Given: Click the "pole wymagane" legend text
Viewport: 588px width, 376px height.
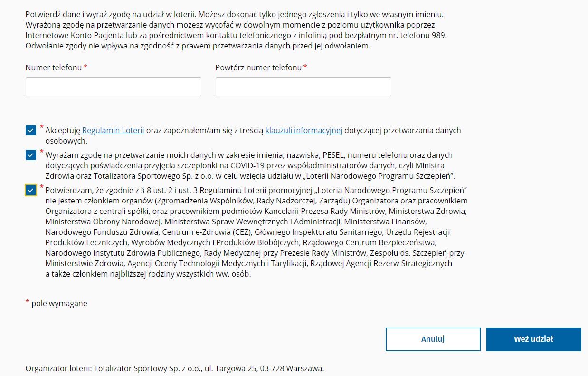Looking at the screenshot, I should pyautogui.click(x=59, y=303).
